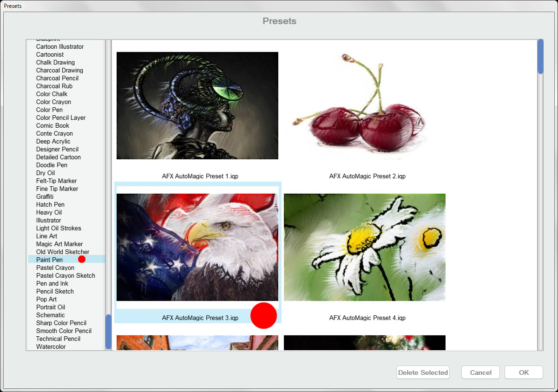Click the AFX AutoMagic Preset 4.iqp label

click(368, 318)
